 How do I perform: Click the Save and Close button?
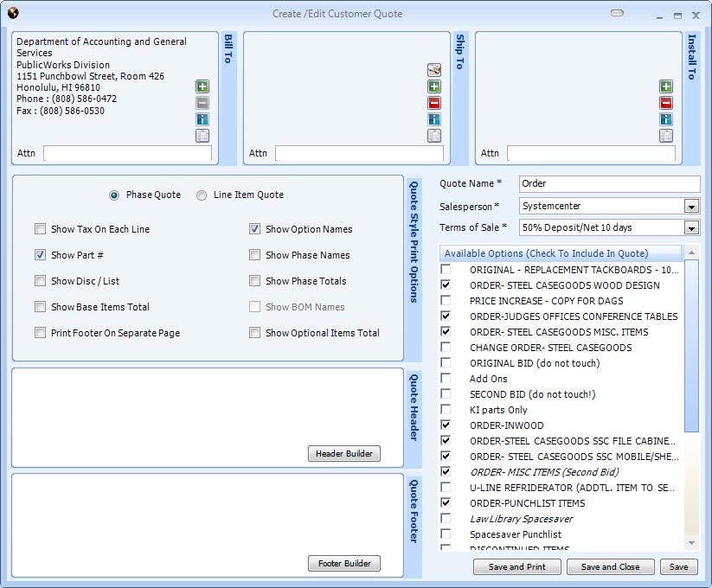click(x=610, y=567)
